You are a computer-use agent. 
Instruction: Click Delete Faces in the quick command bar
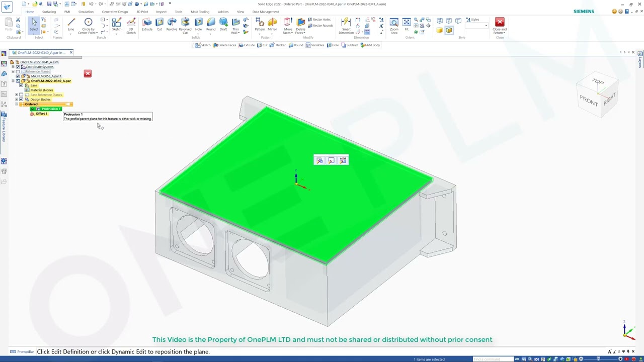tap(224, 45)
